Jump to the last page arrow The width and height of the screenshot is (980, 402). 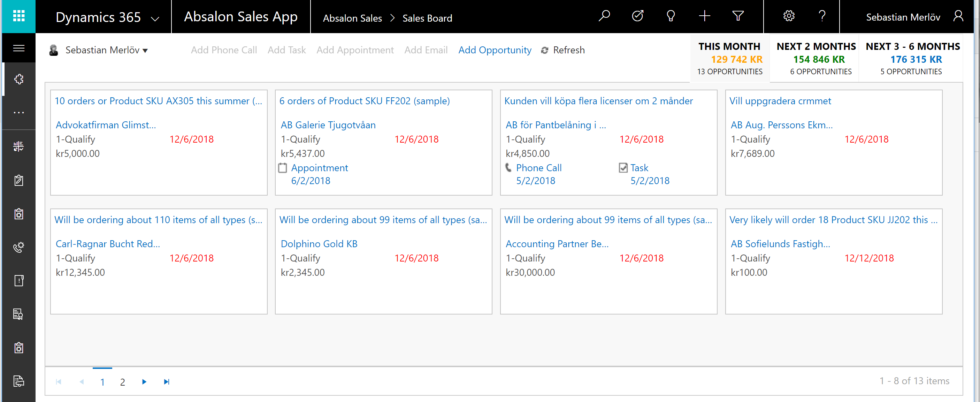coord(166,382)
